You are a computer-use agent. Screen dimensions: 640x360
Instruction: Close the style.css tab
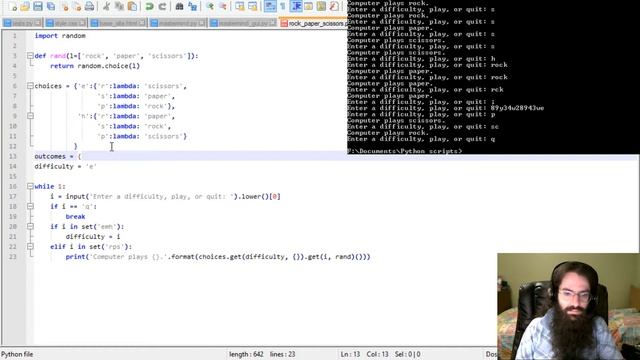point(82,23)
